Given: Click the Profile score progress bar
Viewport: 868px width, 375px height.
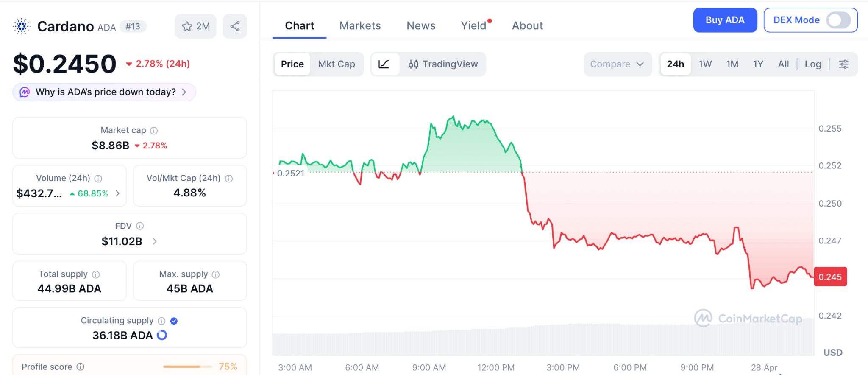Looking at the screenshot, I should [x=187, y=367].
